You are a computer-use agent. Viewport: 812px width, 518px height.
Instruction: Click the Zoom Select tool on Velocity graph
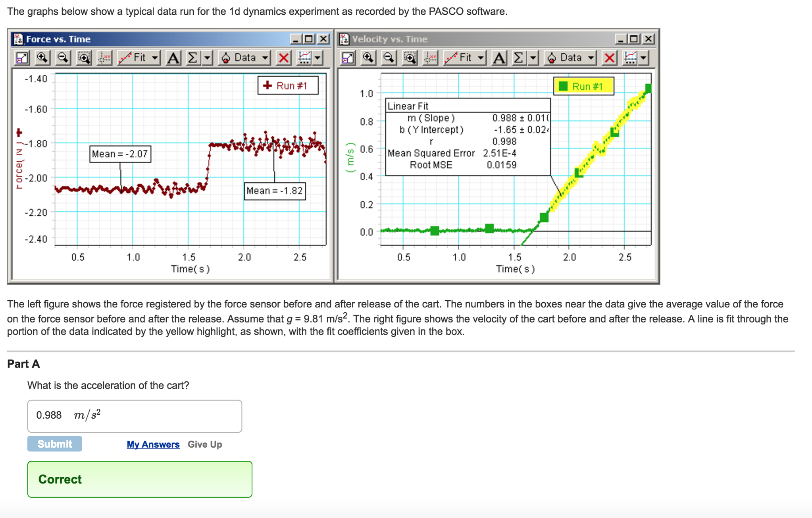(409, 58)
